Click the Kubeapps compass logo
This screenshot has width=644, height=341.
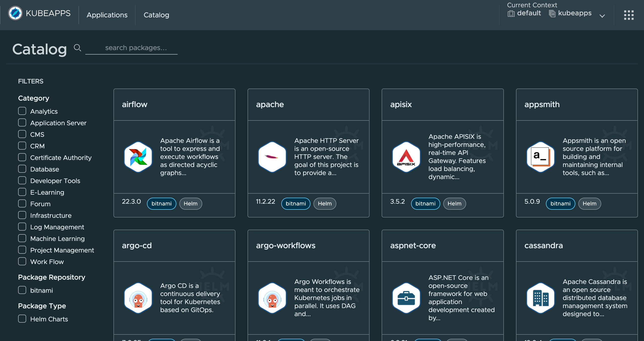click(x=15, y=13)
